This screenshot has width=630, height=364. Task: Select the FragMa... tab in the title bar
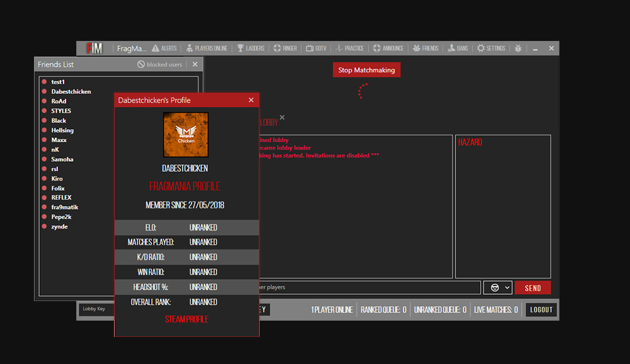(132, 48)
